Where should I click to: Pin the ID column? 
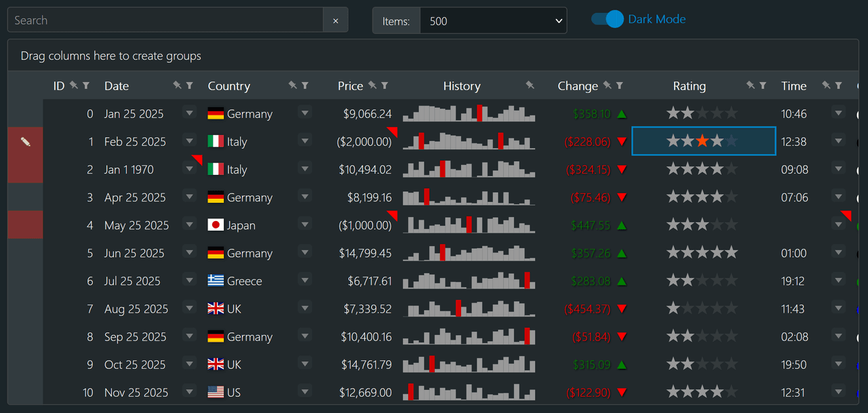tap(74, 85)
